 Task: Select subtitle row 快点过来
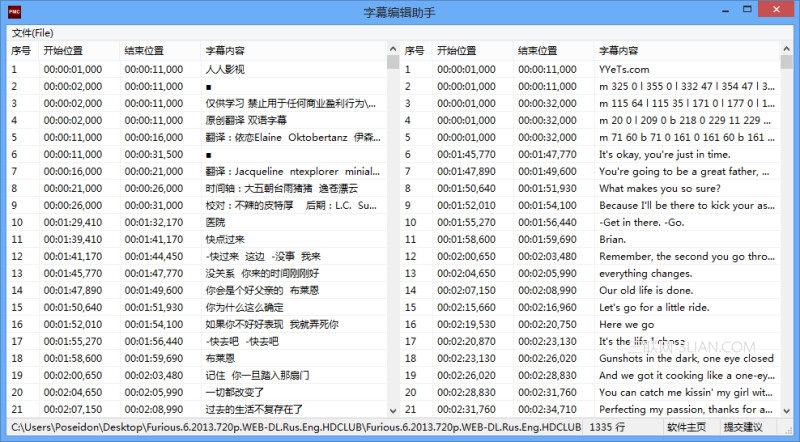coord(197,239)
